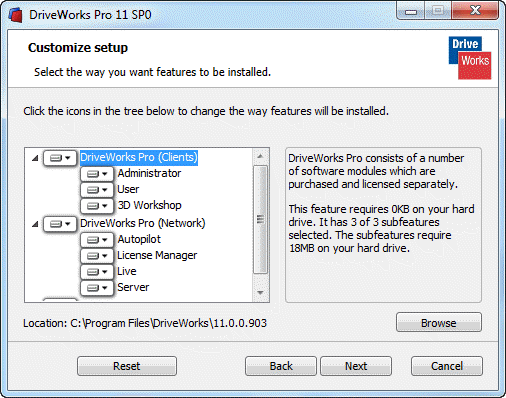Collapse the DriveWorks Pro (Network) tree node
This screenshot has width=506, height=398.
click(35, 224)
